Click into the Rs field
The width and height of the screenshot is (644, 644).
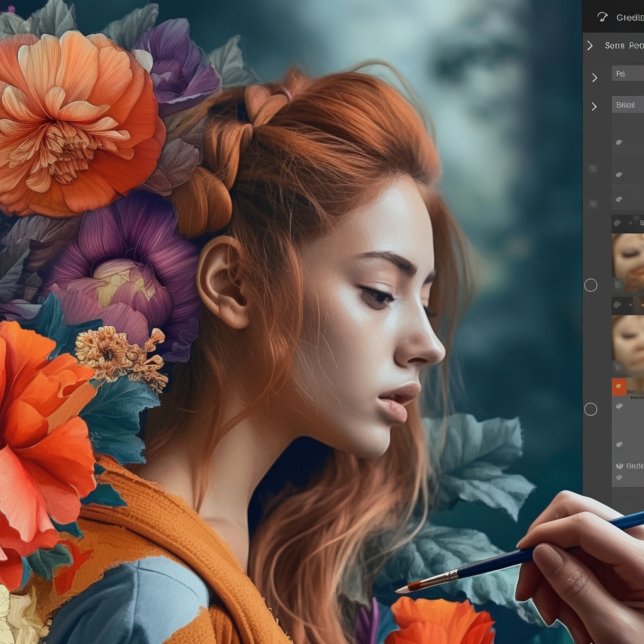628,74
